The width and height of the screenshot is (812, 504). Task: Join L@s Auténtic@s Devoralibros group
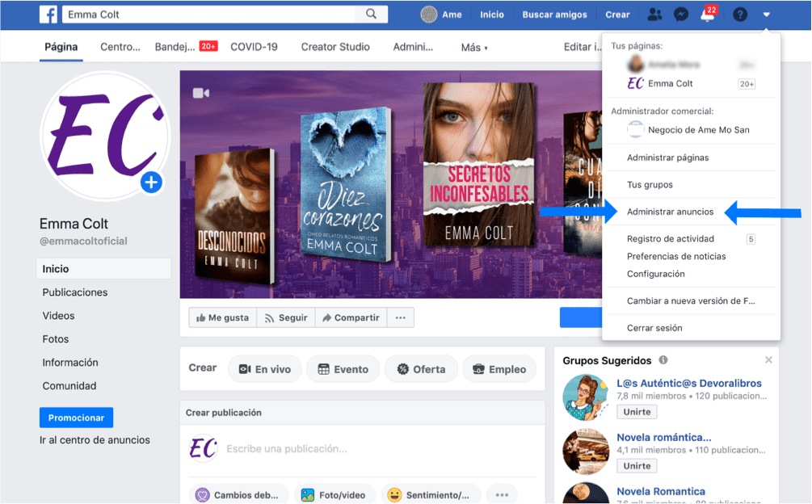637,412
